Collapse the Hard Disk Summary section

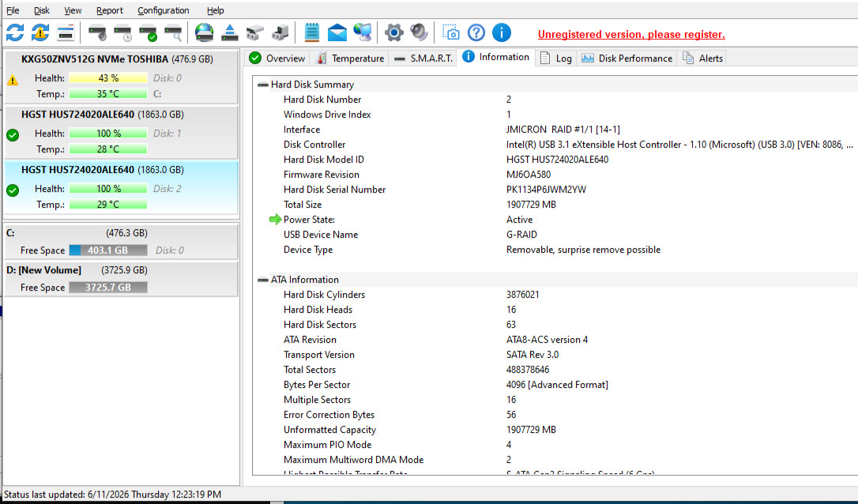click(262, 85)
